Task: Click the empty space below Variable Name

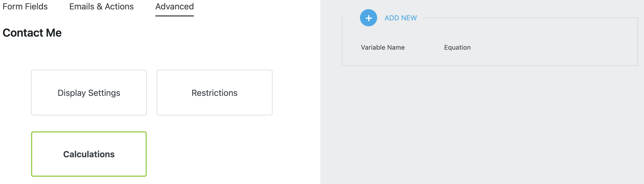Action: (x=382, y=58)
